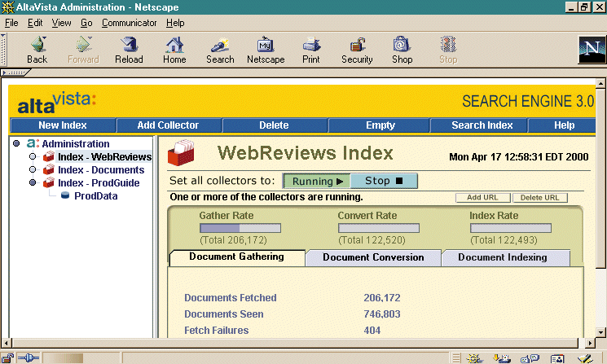
Task: Click the Add URL button
Action: 482,198
